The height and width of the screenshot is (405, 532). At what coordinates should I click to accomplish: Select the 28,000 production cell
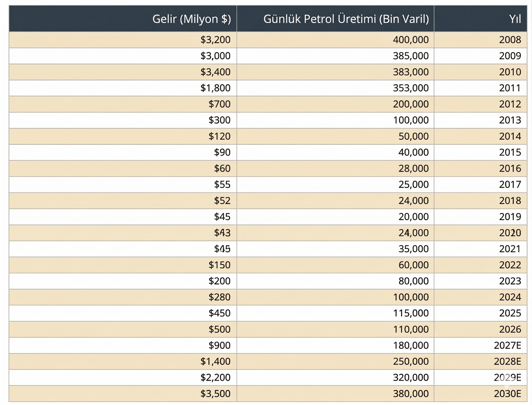413,168
